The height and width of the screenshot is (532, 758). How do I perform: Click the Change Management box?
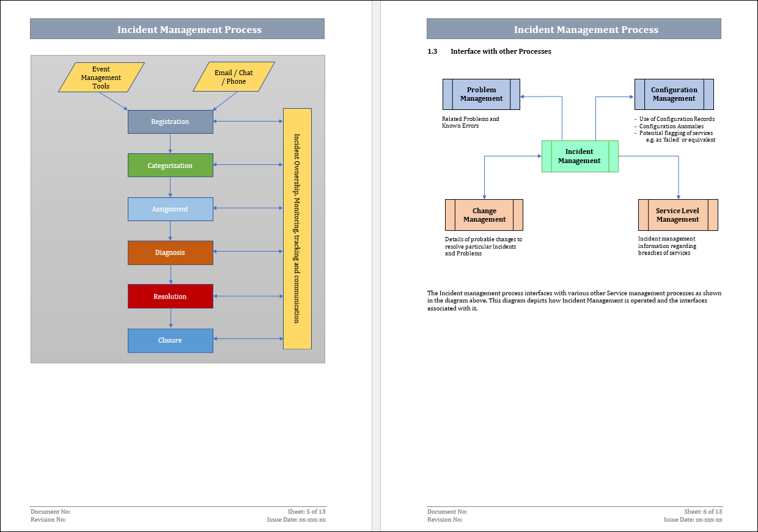(x=484, y=215)
